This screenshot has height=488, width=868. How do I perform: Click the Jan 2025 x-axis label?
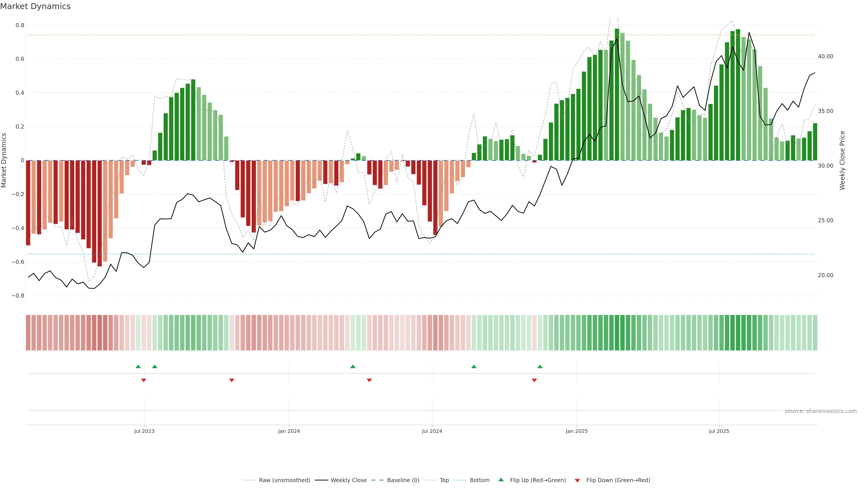(577, 431)
